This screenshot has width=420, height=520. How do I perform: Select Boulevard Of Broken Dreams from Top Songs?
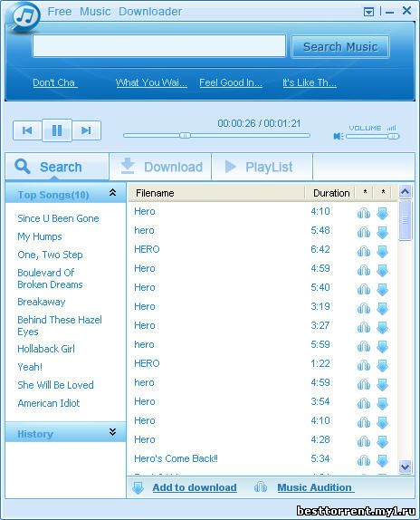(x=51, y=279)
